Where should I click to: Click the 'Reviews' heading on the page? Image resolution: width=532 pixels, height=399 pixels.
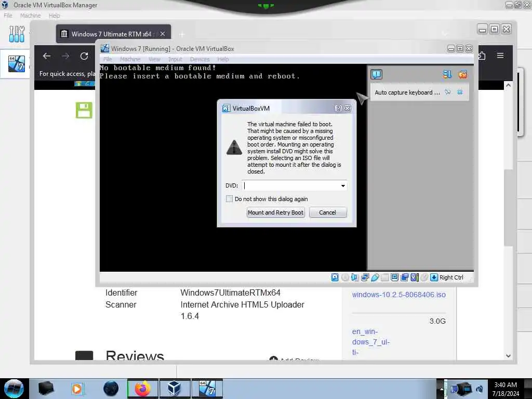pyautogui.click(x=135, y=355)
